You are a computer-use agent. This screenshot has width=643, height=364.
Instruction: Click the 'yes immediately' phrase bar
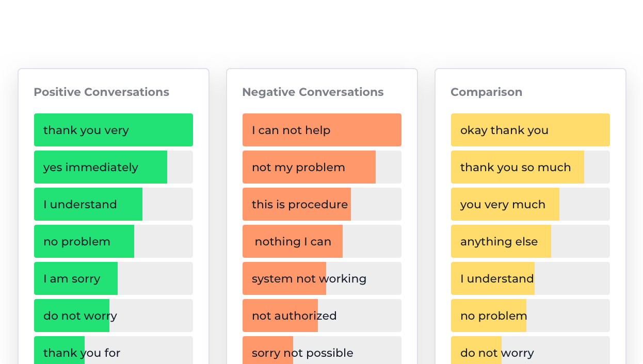[114, 167]
